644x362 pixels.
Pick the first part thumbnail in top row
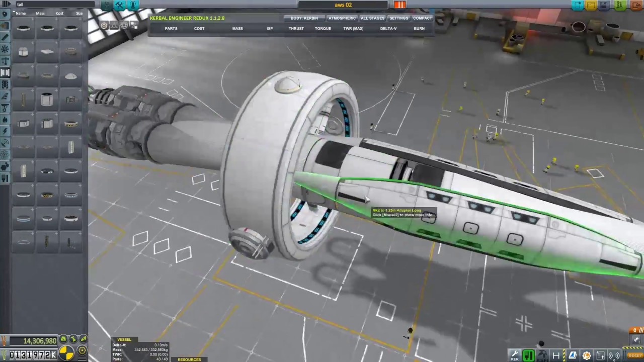click(x=23, y=28)
